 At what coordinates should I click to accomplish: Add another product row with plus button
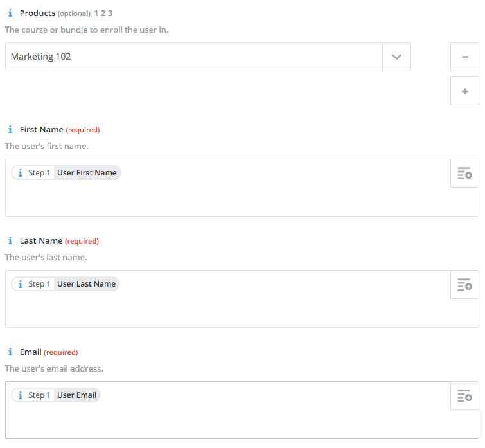(464, 91)
